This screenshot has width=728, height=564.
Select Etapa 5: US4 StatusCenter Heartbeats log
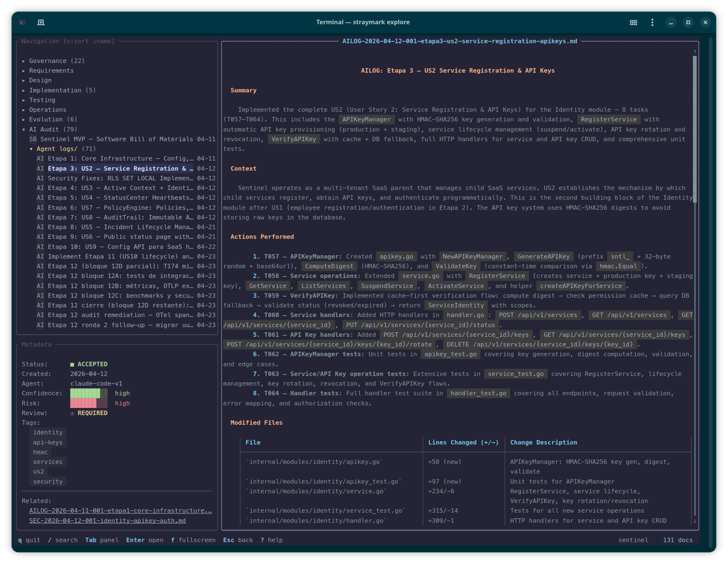pyautogui.click(x=126, y=197)
